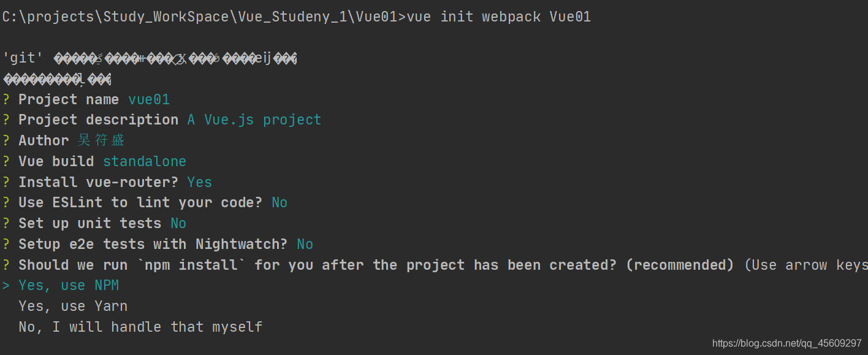Select the "Yes, use NPM" option

click(x=69, y=286)
